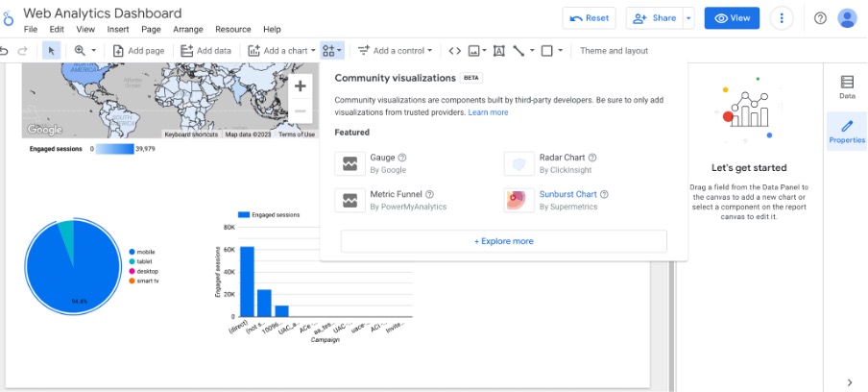
Task: Open Share options dropdown arrow
Action: click(x=688, y=17)
